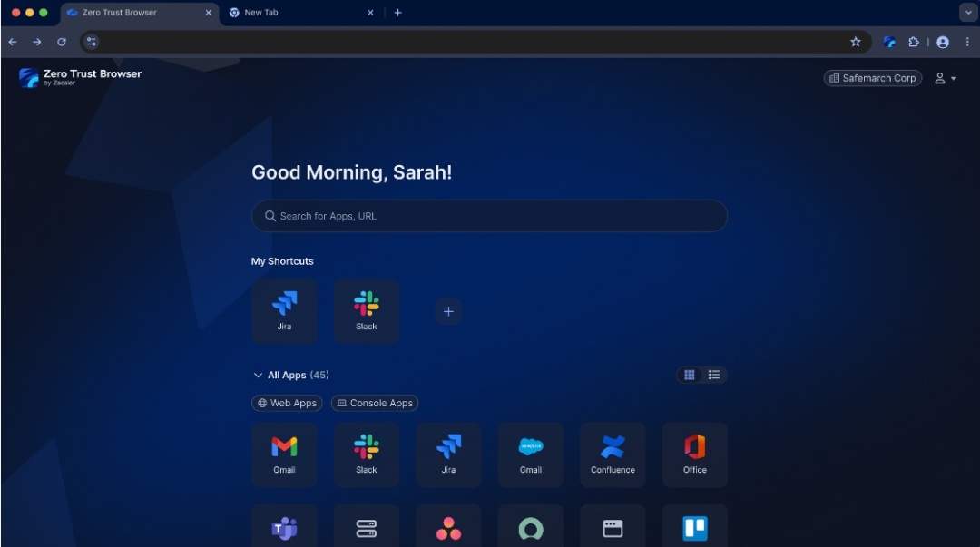This screenshot has height=547, width=980.
Task: Filter apps by Console Apps
Action: [374, 403]
